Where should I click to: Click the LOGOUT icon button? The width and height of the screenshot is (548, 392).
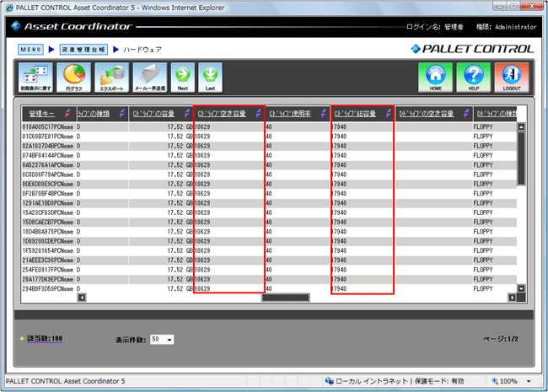(x=512, y=78)
